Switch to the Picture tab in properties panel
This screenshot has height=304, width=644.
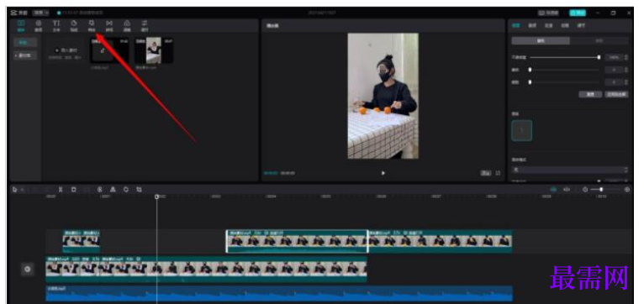click(x=515, y=25)
